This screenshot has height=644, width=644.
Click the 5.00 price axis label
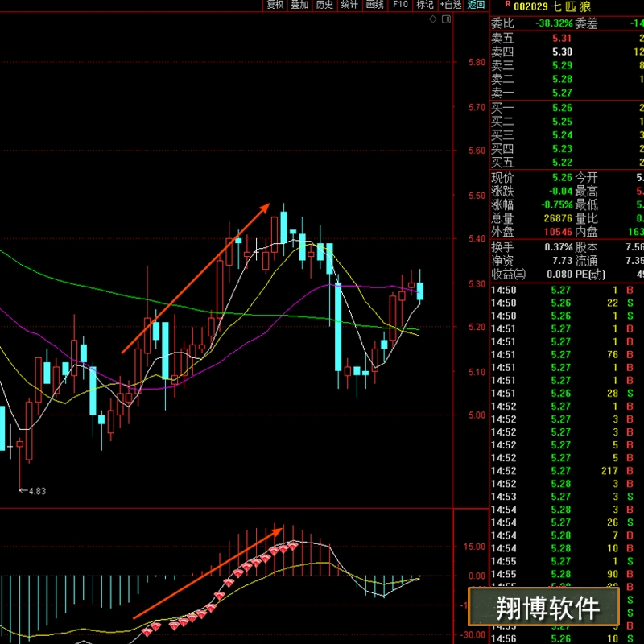point(477,415)
